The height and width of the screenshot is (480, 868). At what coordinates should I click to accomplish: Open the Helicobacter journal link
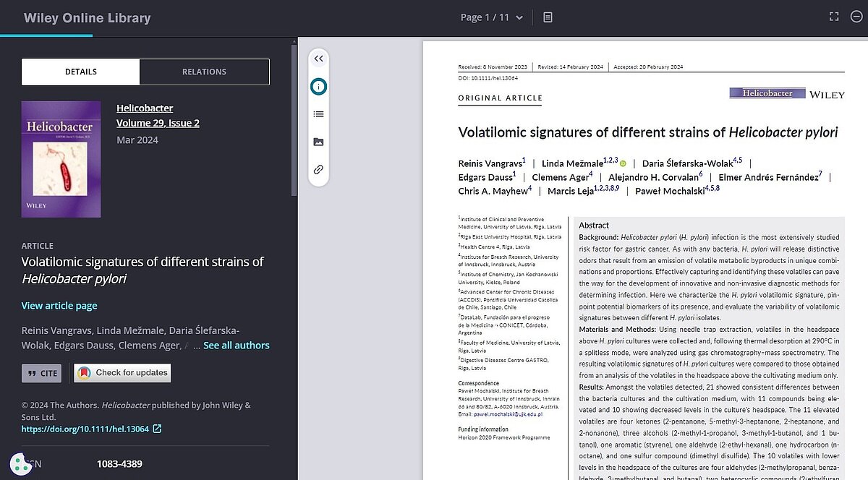click(x=145, y=108)
